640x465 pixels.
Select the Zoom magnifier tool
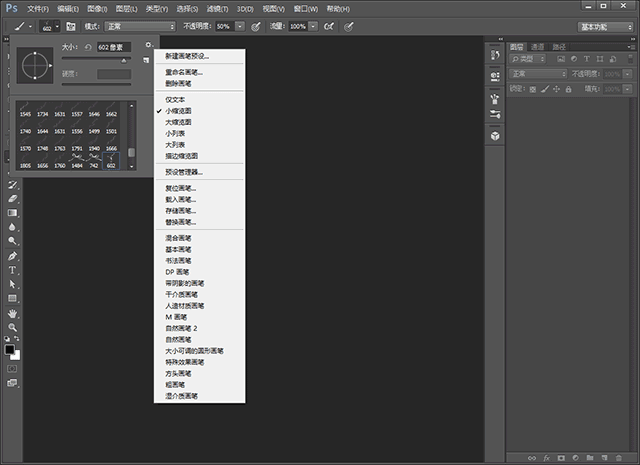[12, 327]
